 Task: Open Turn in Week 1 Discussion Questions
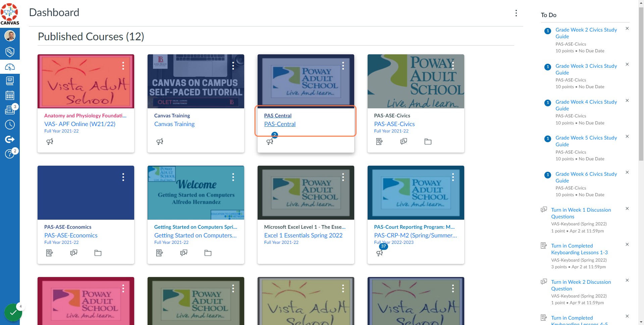point(581,213)
